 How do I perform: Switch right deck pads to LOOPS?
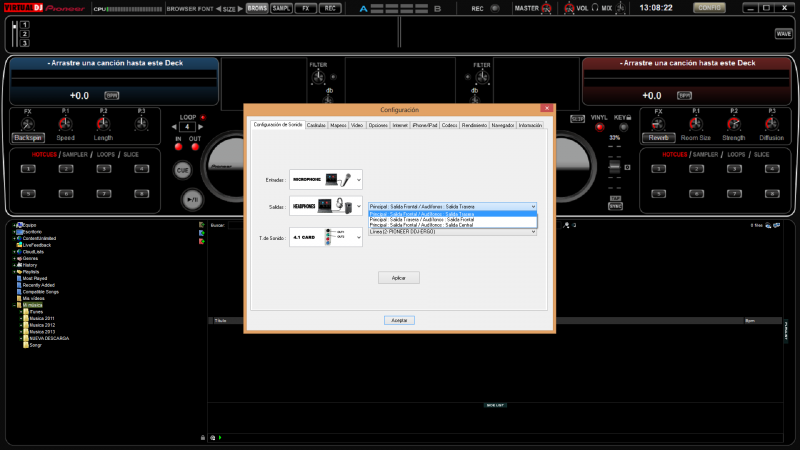click(736, 155)
